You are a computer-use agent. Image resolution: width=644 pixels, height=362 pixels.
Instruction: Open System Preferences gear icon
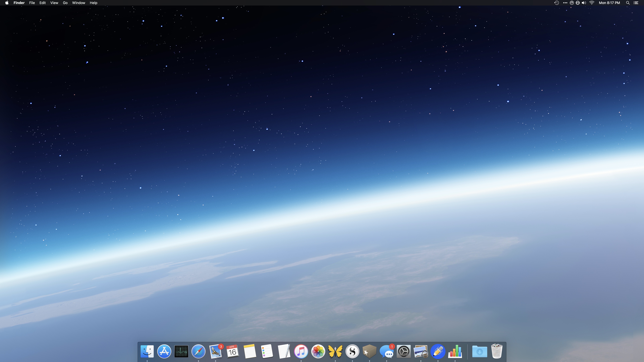tap(404, 351)
